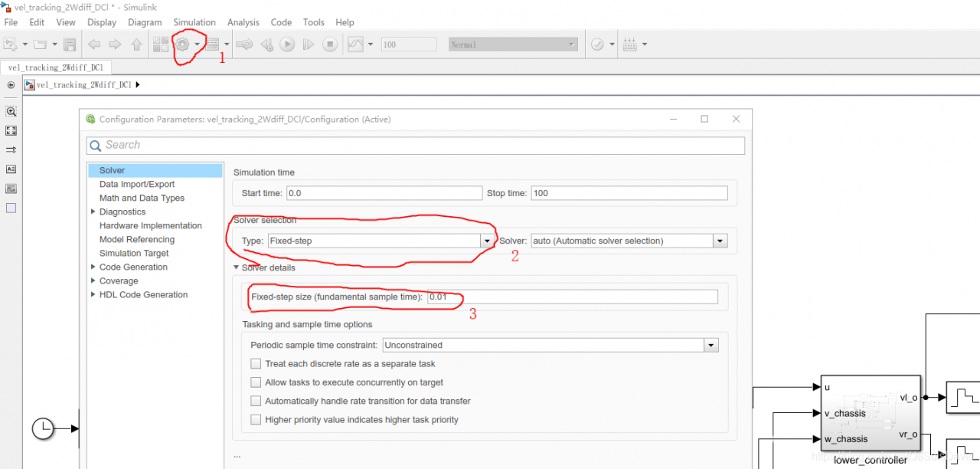
Task: Click the Model Advisor checkmark icon
Action: [598, 44]
